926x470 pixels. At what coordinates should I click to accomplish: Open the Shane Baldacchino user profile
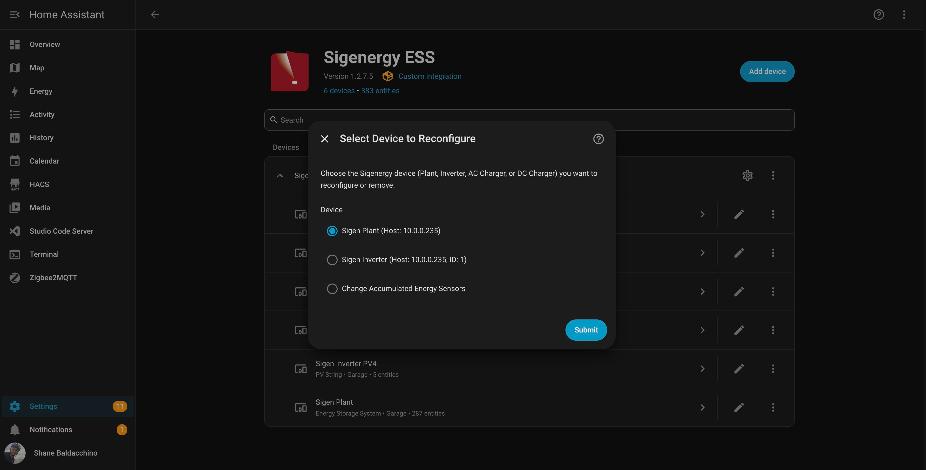click(x=67, y=453)
